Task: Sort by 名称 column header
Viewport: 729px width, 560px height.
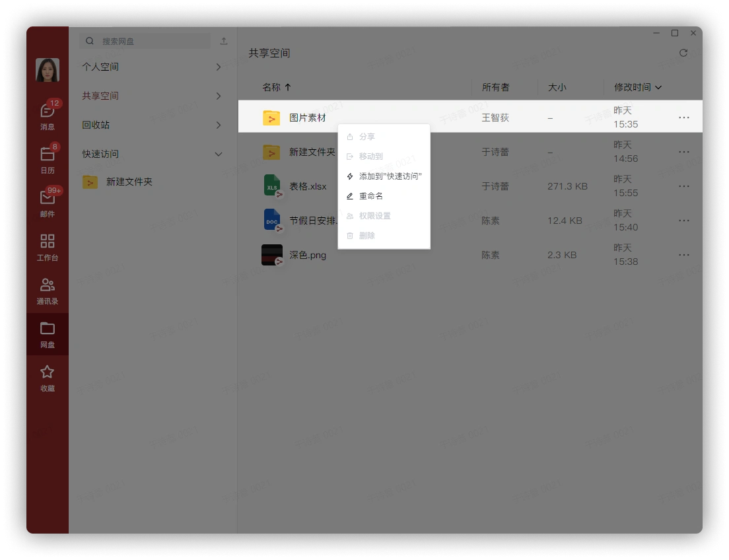Action: point(271,87)
